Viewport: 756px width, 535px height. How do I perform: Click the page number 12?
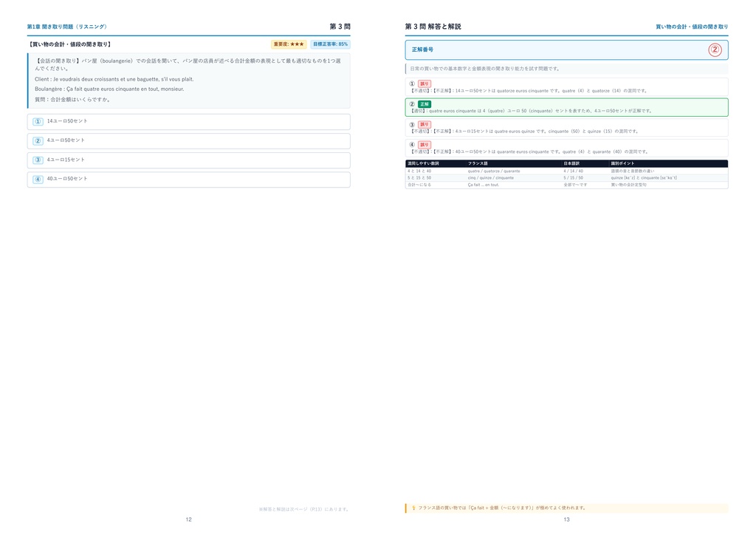click(188, 519)
